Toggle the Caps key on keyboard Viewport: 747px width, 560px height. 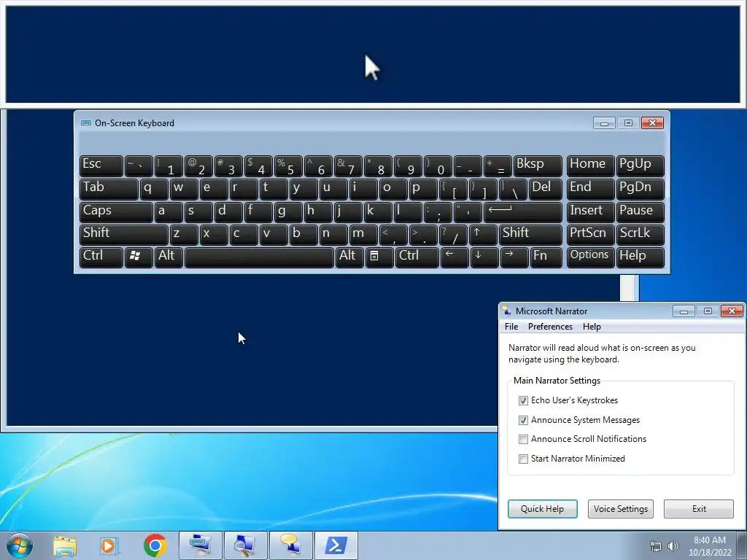[116, 212]
